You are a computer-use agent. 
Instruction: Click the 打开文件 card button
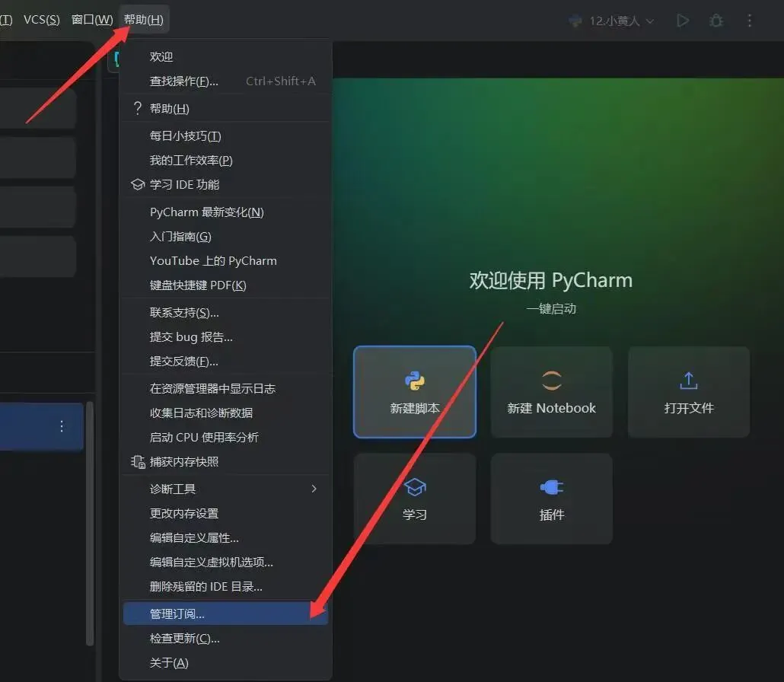click(x=689, y=392)
